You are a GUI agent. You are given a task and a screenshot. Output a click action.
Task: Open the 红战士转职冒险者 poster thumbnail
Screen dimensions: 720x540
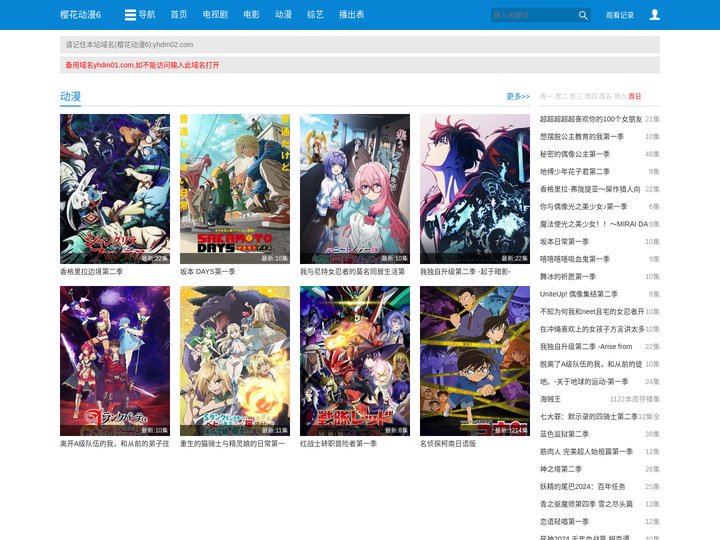pyautogui.click(x=355, y=361)
